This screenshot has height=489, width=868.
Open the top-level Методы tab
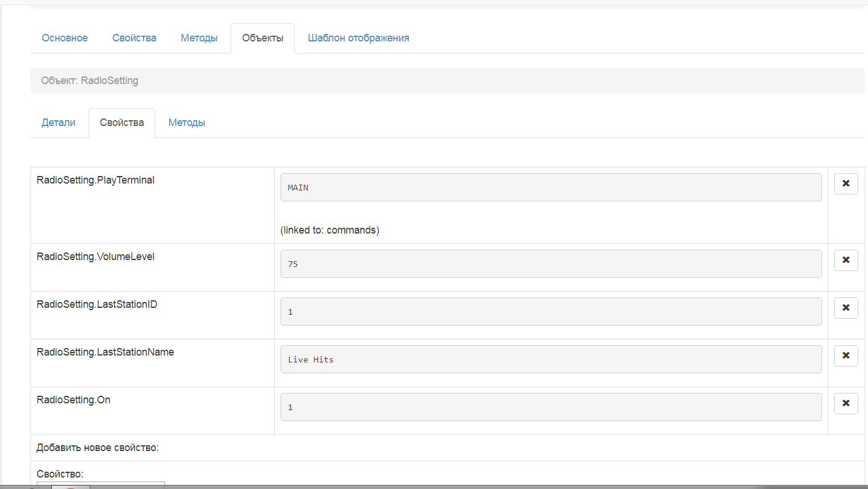point(199,38)
